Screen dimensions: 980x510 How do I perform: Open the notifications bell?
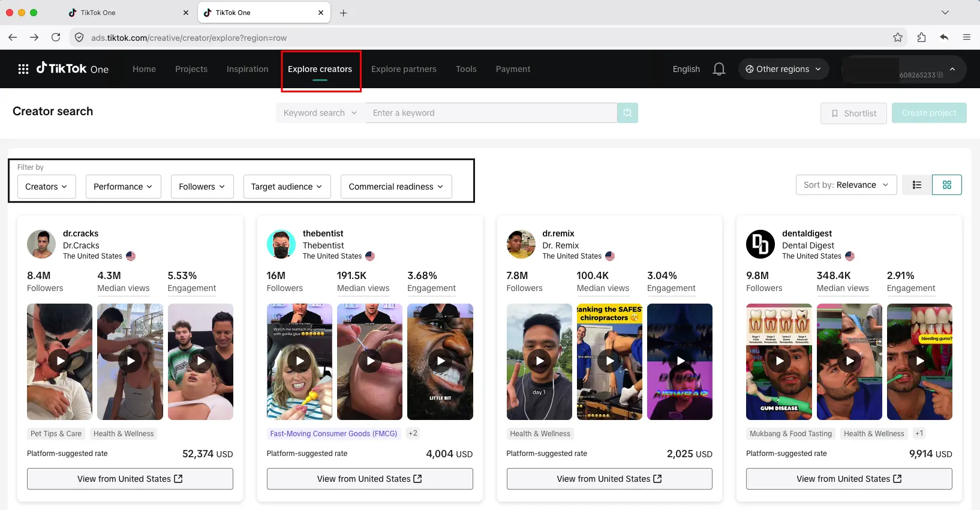pyautogui.click(x=719, y=69)
